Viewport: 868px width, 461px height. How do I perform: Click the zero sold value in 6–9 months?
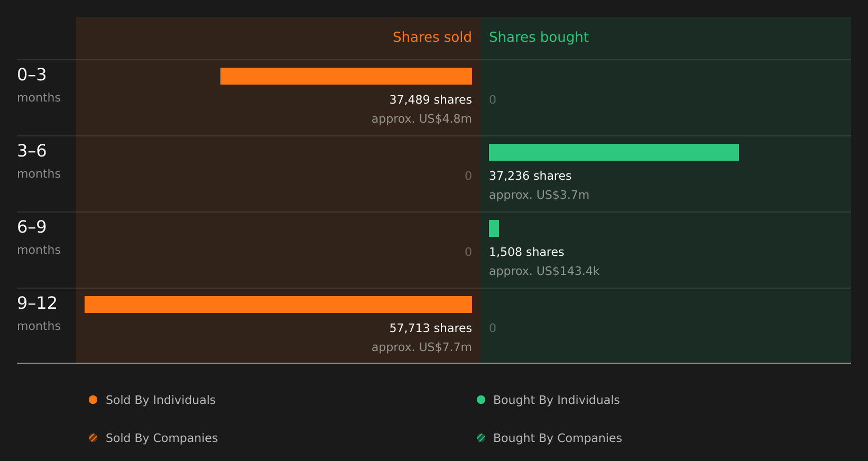point(468,252)
